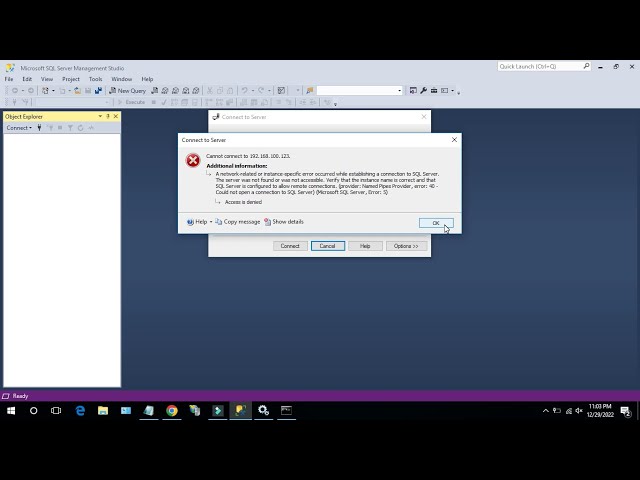Open the Help menu in menu bar
Screen dimensions: 640x480
(x=147, y=79)
